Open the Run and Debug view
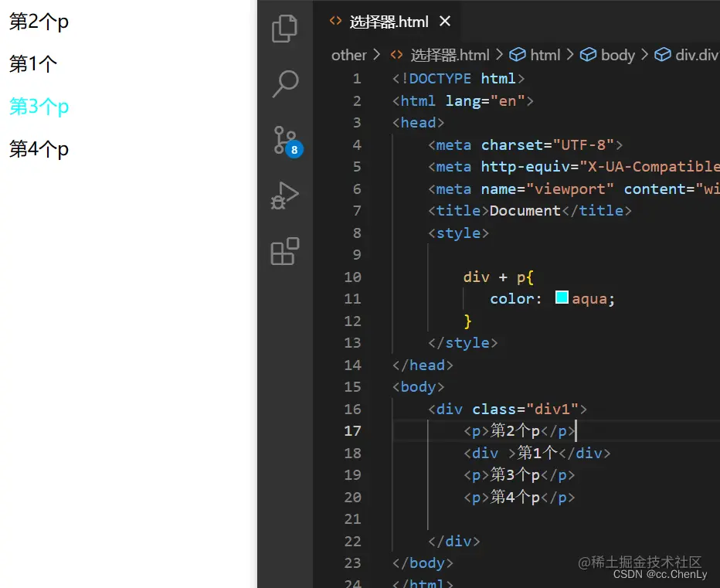This screenshot has width=720, height=588. pos(285,195)
